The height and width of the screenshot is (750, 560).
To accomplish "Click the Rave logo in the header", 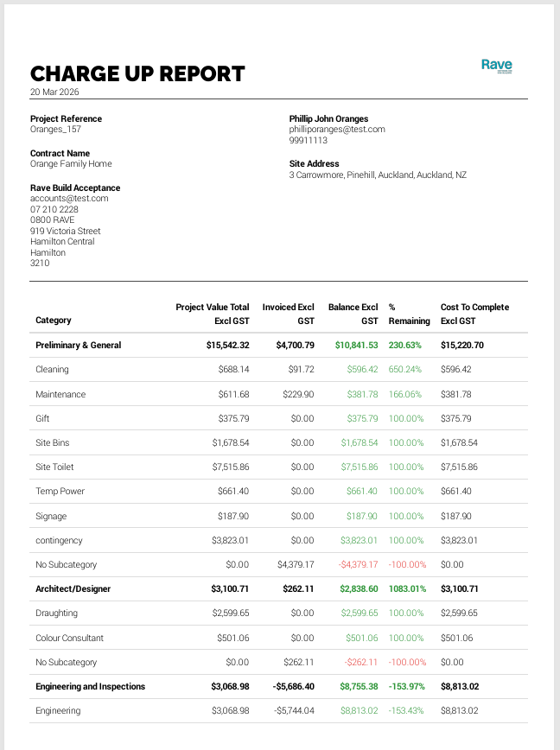I will (496, 66).
